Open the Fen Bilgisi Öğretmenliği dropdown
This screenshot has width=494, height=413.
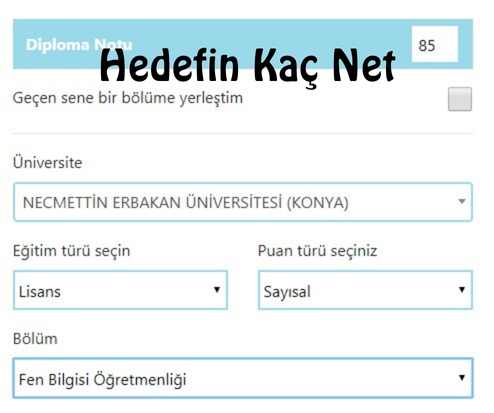[x=243, y=378]
